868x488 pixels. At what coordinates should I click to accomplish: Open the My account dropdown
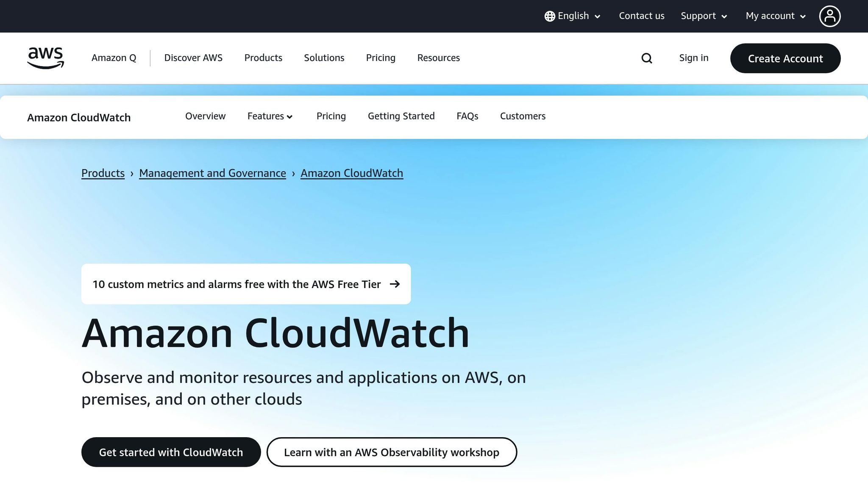pos(776,16)
